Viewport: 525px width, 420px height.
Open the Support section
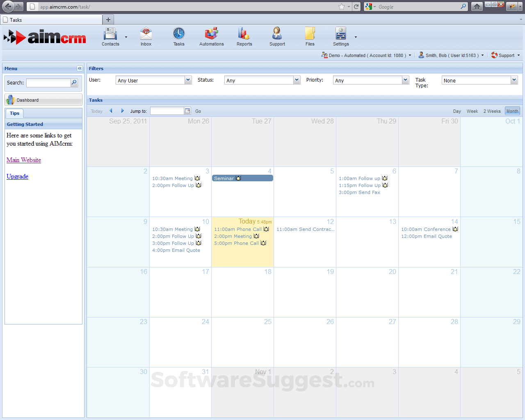coord(277,37)
